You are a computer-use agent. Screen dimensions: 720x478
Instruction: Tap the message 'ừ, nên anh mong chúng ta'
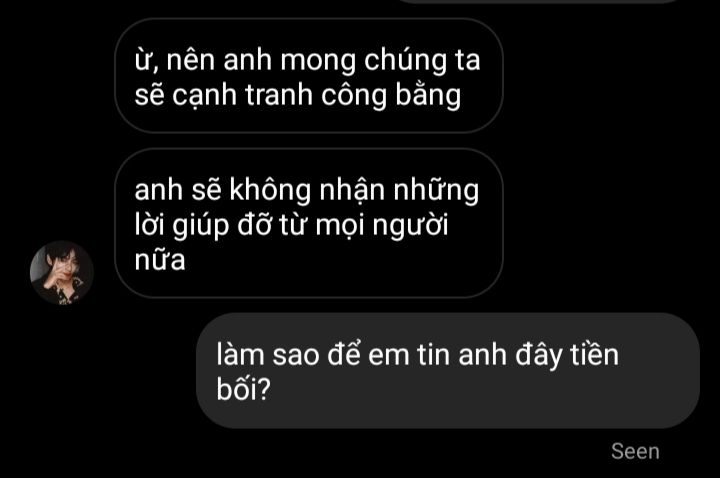coord(309,76)
